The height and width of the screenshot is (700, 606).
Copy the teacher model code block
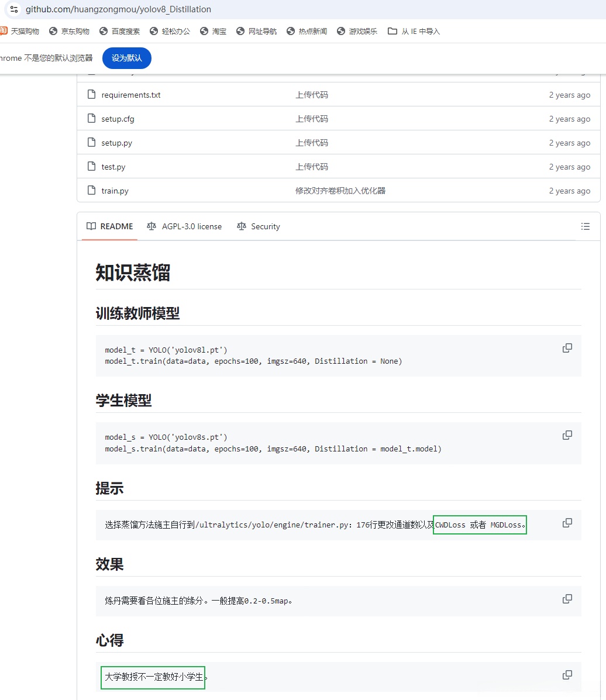(x=567, y=348)
